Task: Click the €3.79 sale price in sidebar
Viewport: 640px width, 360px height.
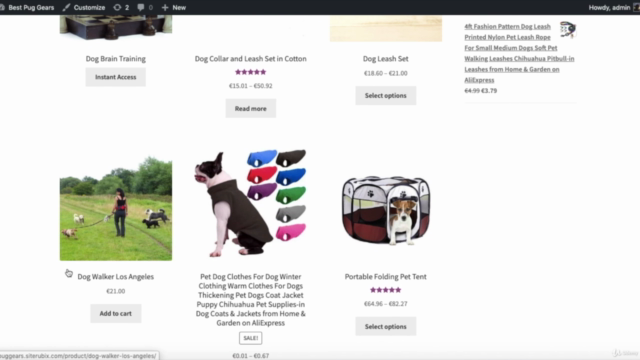Action: tap(489, 91)
